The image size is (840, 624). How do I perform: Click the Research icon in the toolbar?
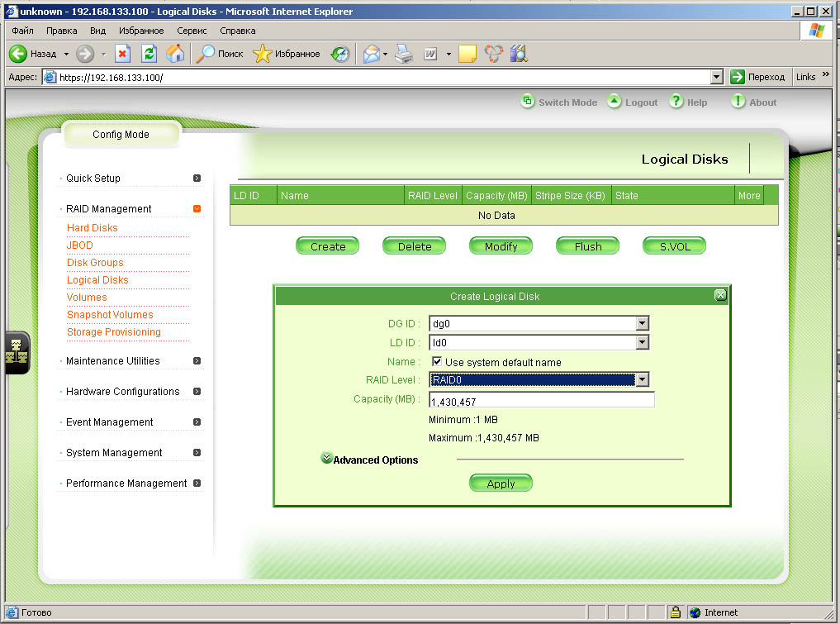pos(519,54)
